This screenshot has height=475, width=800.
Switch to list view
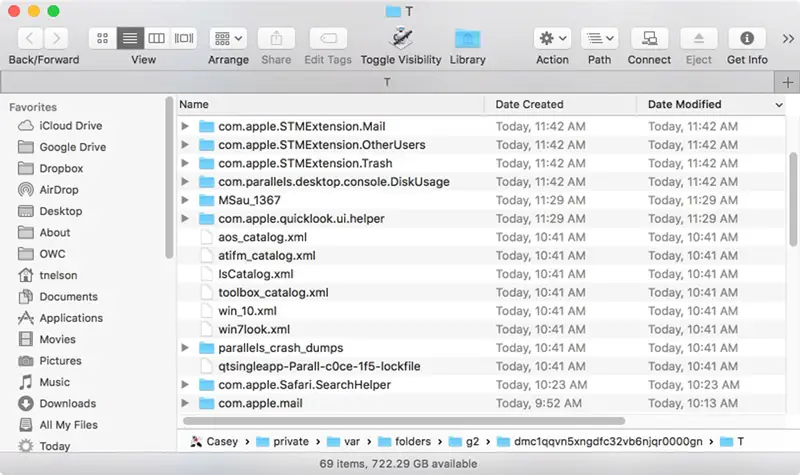pos(130,38)
